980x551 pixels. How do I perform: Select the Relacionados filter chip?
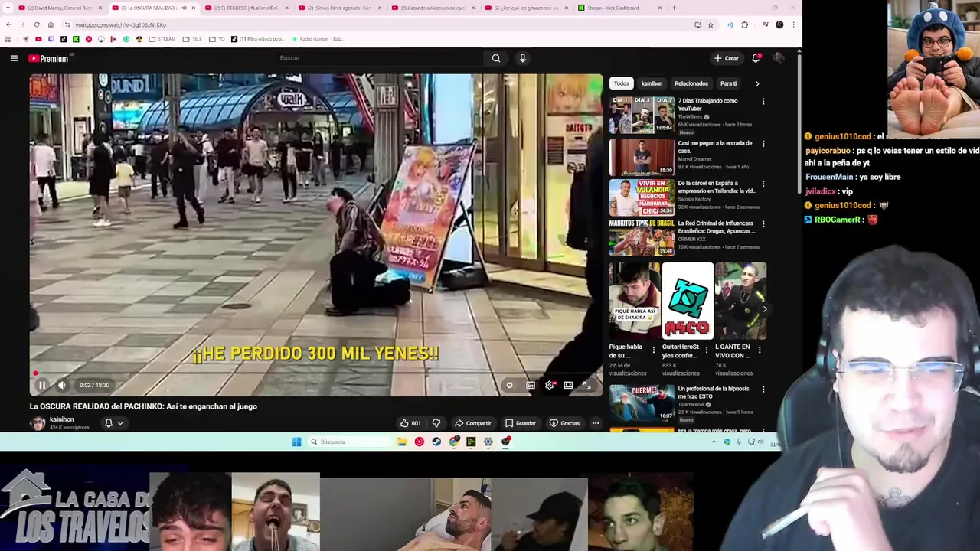(691, 83)
